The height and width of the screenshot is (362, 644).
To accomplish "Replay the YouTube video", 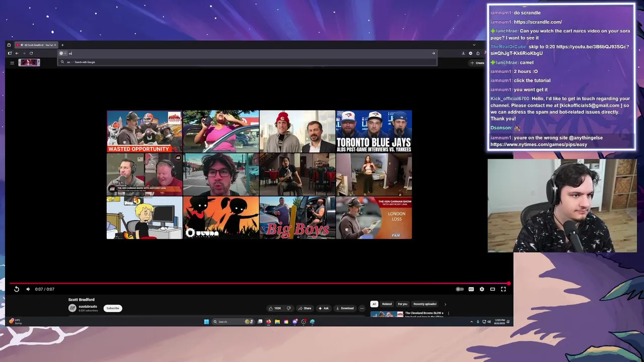I will point(17,289).
